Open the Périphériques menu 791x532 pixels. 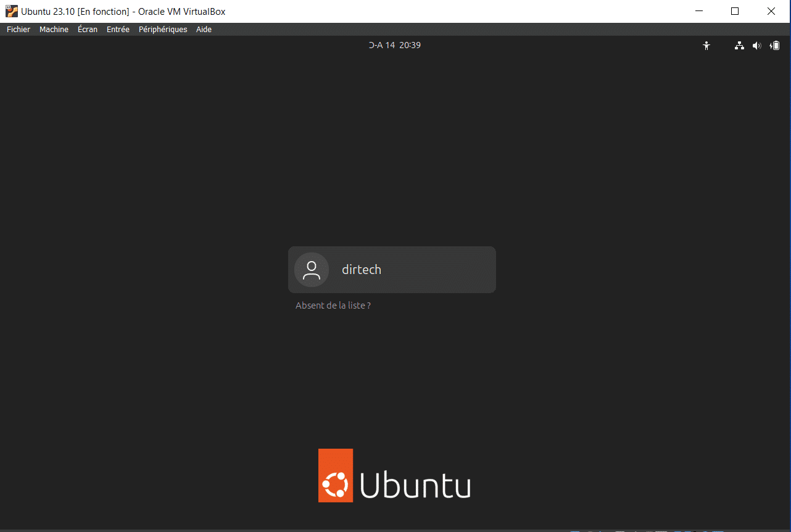click(163, 29)
